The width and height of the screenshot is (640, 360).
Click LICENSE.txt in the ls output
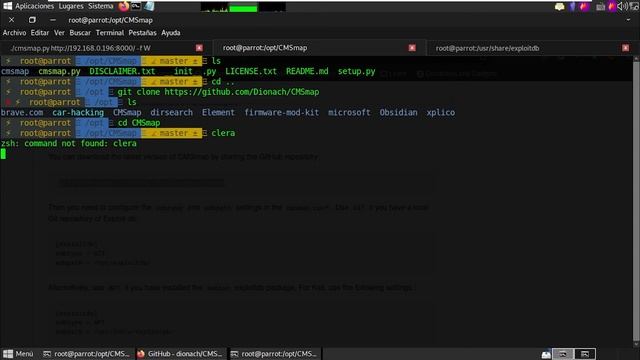pyautogui.click(x=251, y=71)
